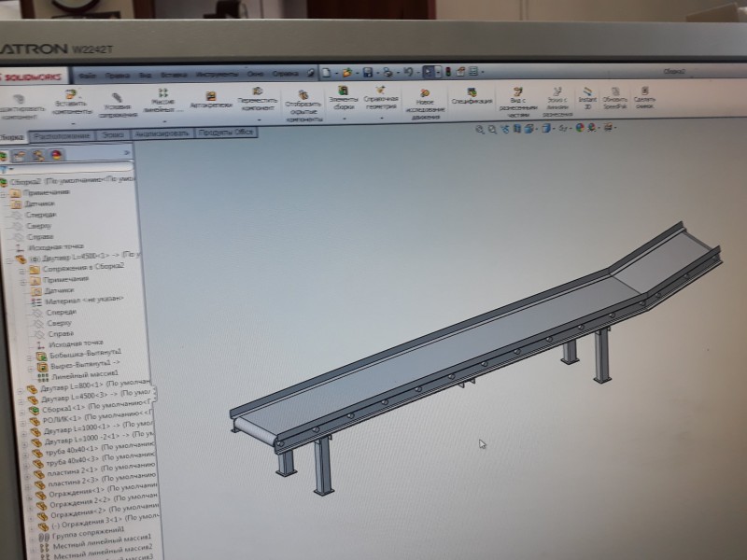747x560 pixels.
Task: Switch to the Расположение tab
Action: pyautogui.click(x=62, y=135)
